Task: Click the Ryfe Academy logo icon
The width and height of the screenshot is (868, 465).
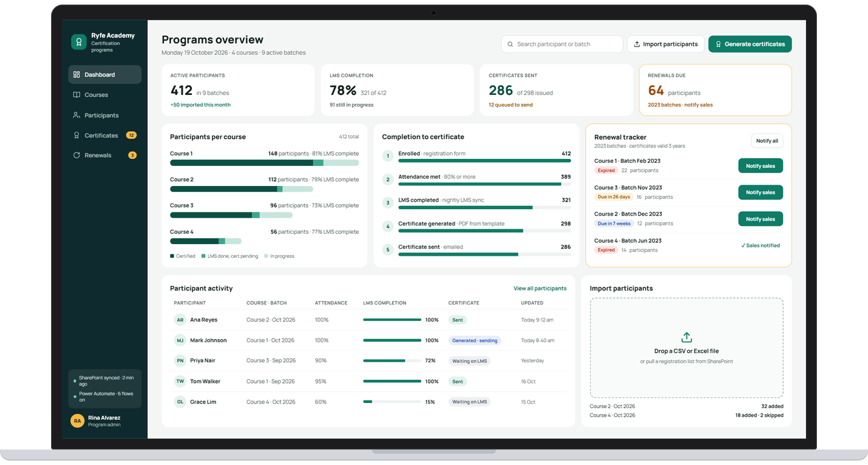Action: (79, 42)
